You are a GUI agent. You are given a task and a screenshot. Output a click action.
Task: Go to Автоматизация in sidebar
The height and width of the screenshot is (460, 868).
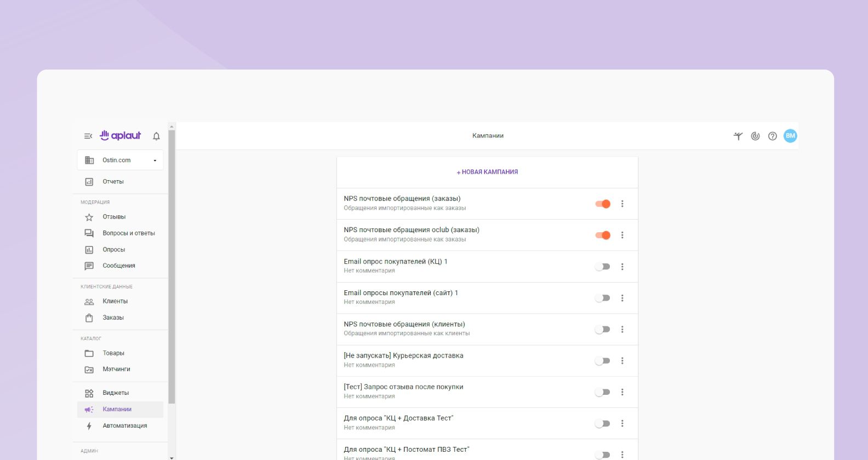(124, 426)
